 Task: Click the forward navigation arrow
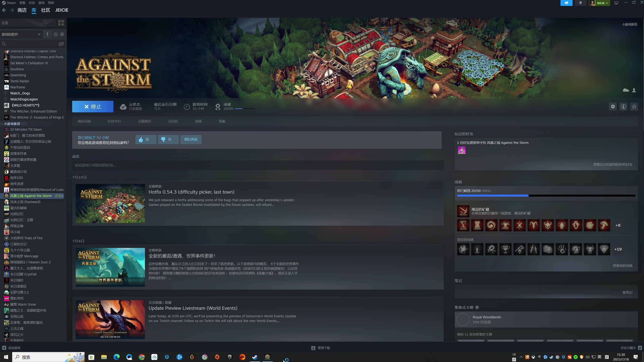click(x=12, y=10)
